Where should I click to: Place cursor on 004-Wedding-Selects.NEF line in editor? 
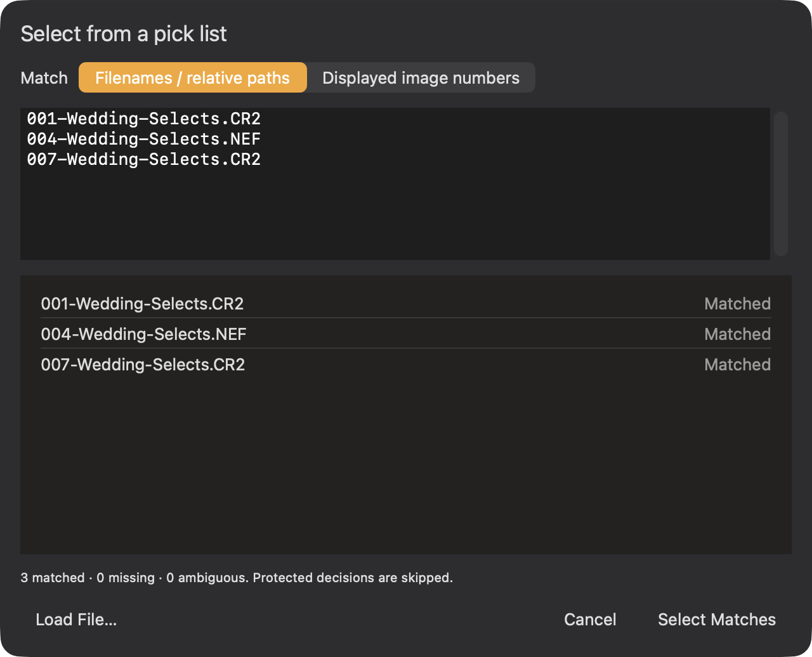coord(144,139)
